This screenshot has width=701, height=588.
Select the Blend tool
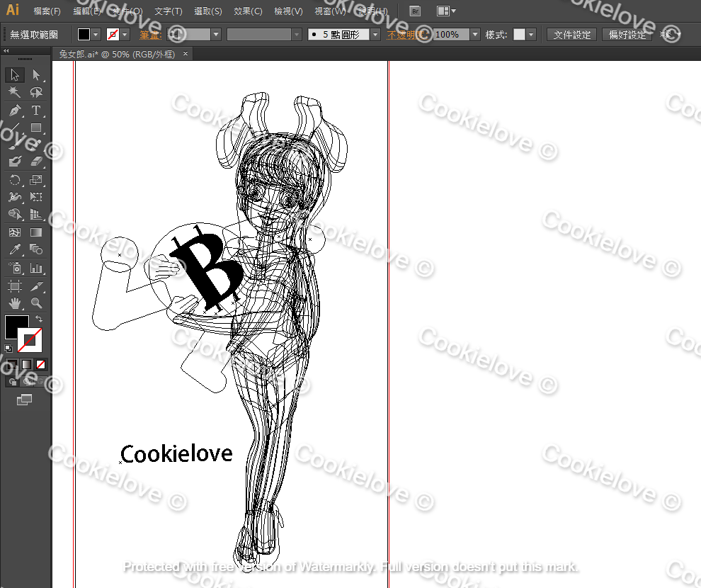[36, 249]
